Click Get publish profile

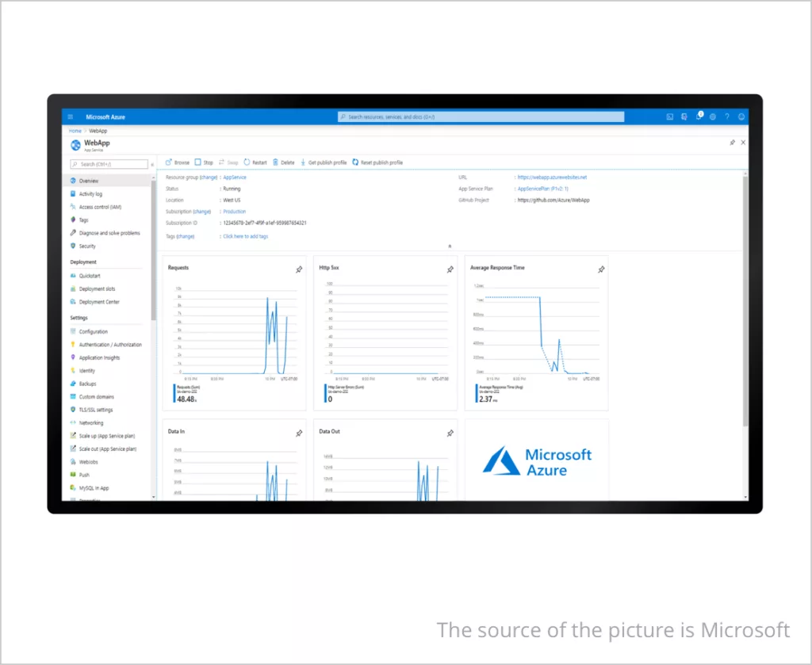[x=323, y=162]
